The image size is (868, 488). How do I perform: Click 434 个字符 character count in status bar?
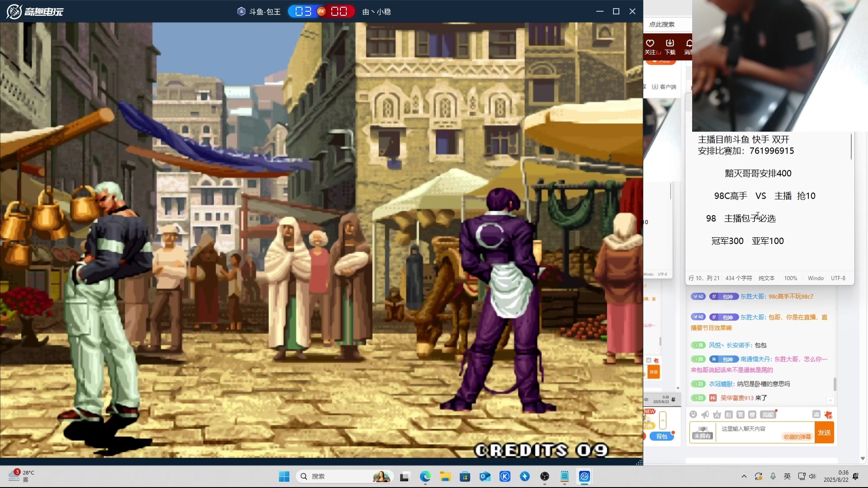[x=739, y=278]
